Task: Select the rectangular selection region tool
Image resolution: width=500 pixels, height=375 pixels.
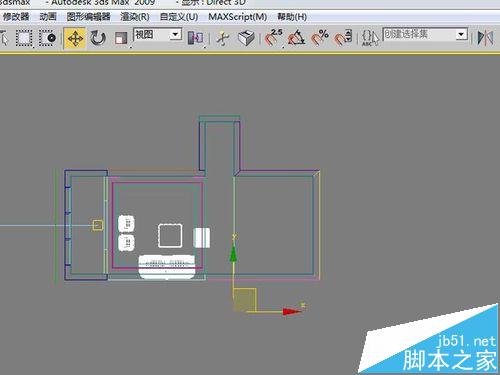Action: (x=24, y=38)
